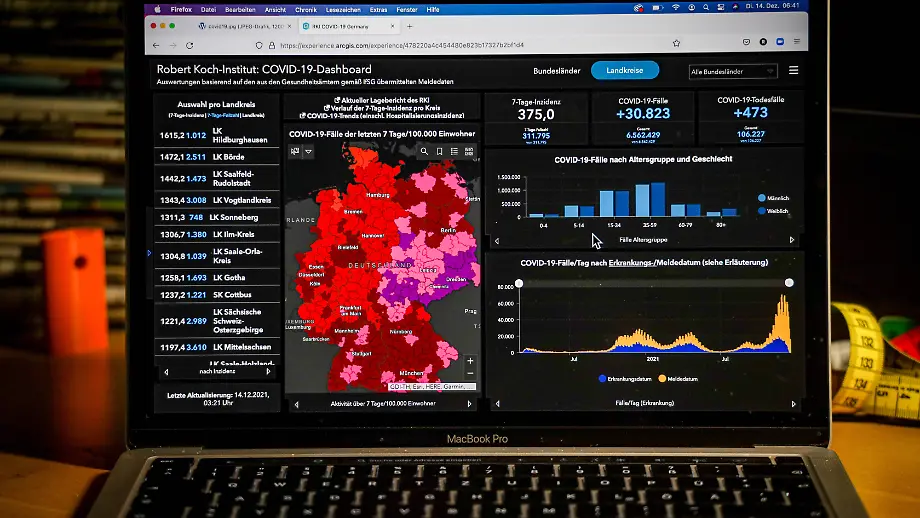
Task: Reload the page in Firefox toolbar
Action: 189,45
